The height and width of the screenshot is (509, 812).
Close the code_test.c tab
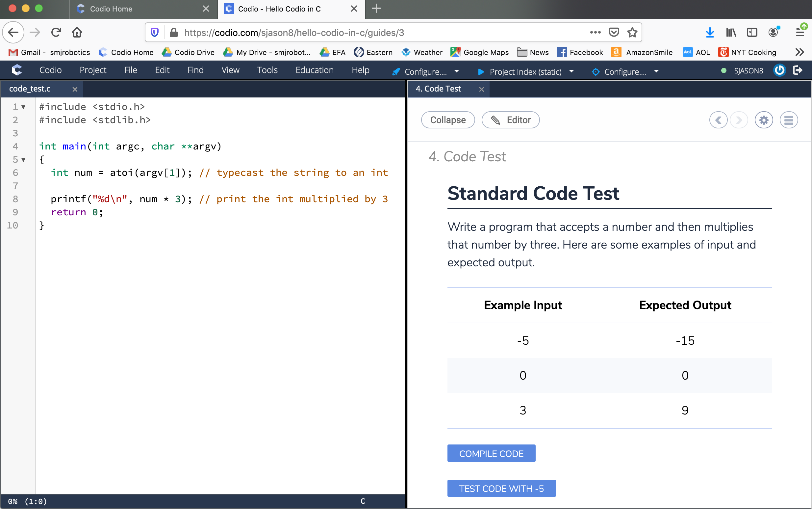pos(75,89)
